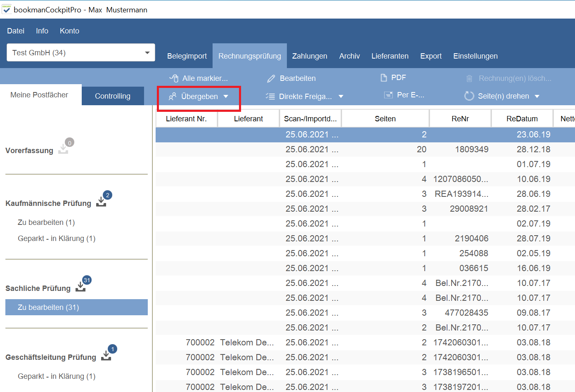Image resolution: width=575 pixels, height=392 pixels.
Task: Click the Per E-Mail envelope icon
Action: 388,95
